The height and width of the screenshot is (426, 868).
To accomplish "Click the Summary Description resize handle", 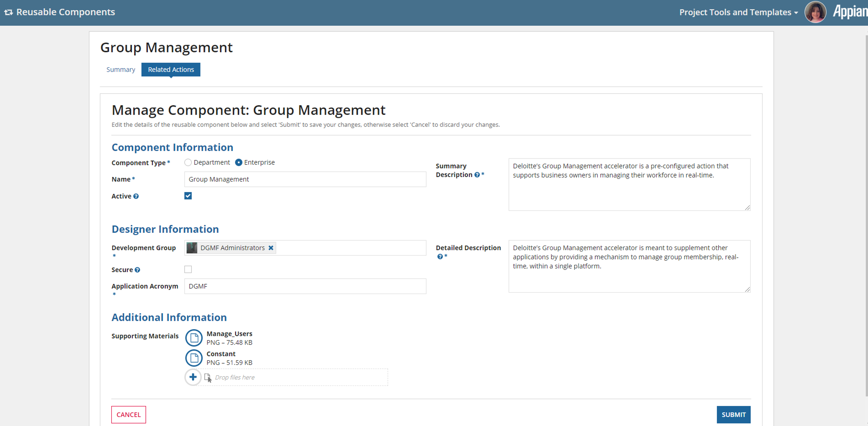I will click(x=747, y=207).
